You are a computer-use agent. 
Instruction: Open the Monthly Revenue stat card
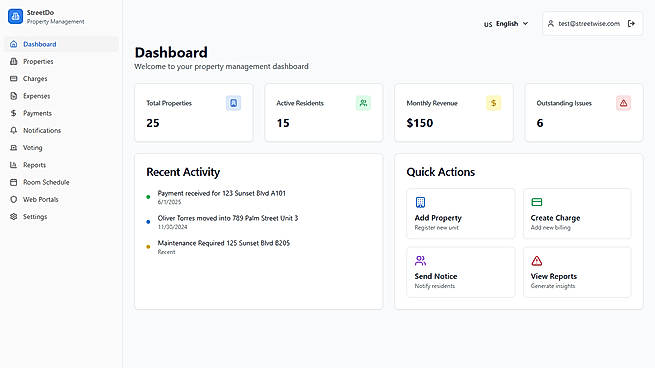point(454,113)
